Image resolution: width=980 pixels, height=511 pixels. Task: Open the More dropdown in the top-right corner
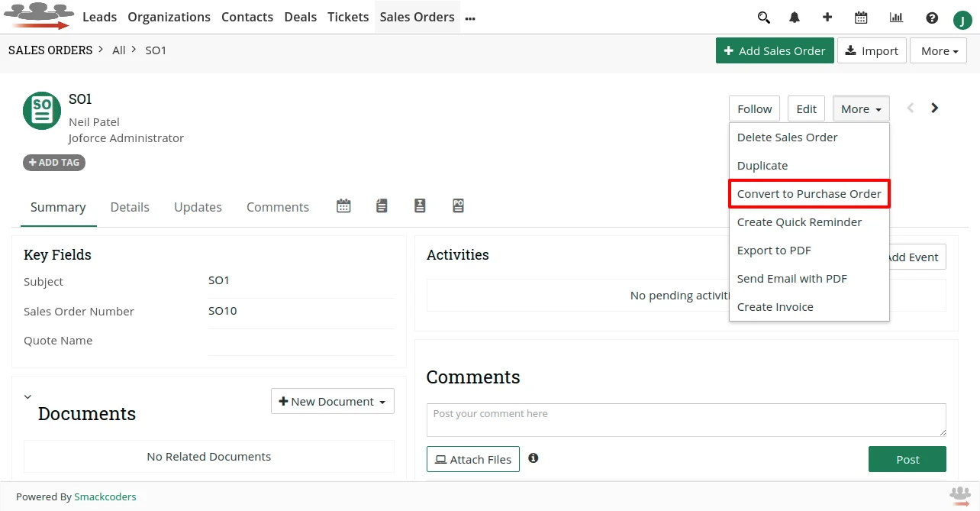pos(860,108)
